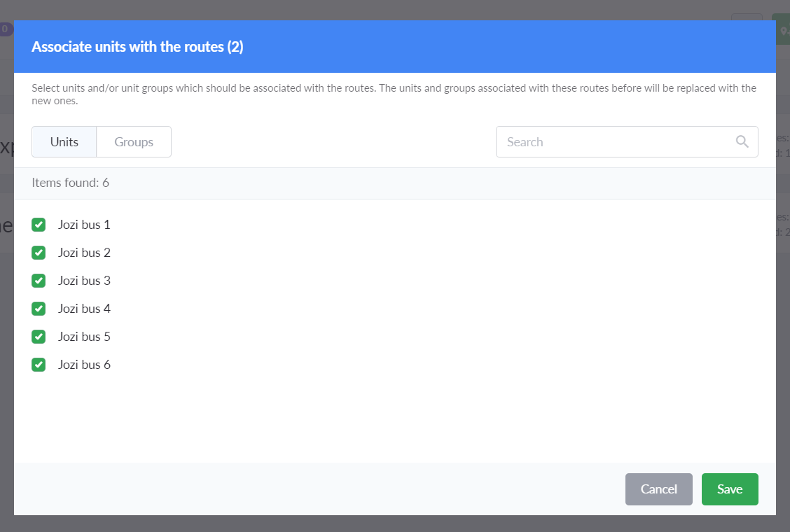Deselect the Jozi bus 3 checkbox
The image size is (790, 532).
tap(39, 281)
